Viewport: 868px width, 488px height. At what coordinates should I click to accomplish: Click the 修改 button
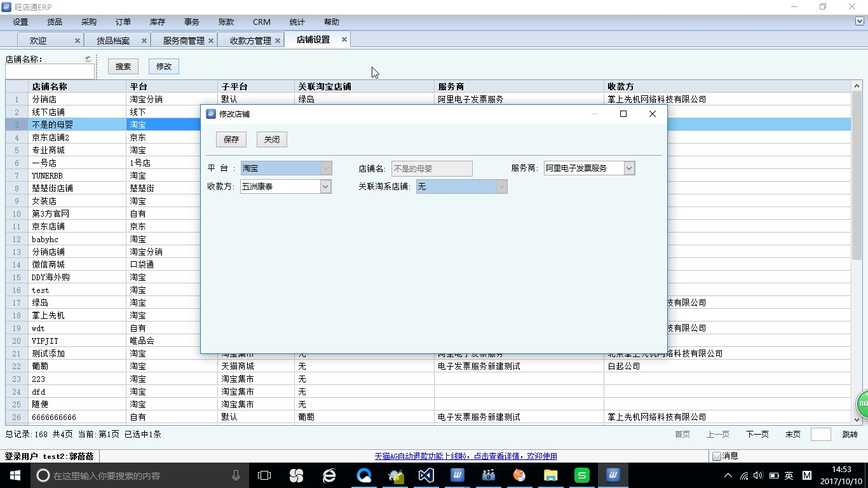164,66
